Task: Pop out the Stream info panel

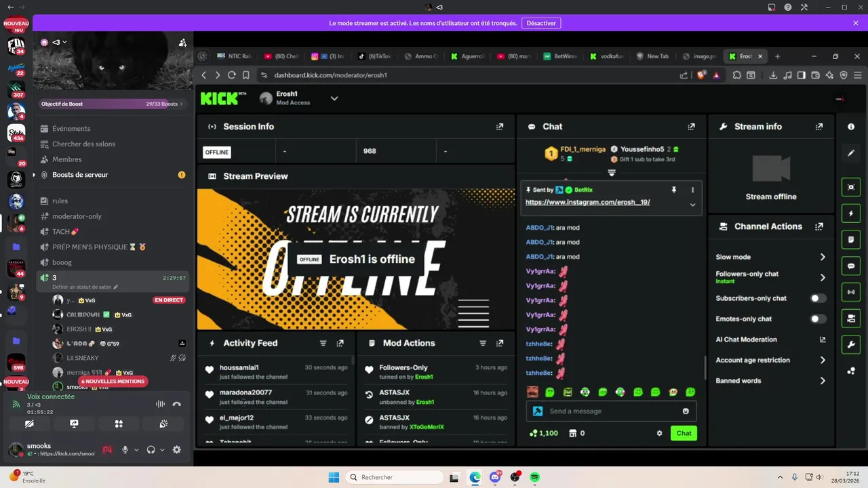Action: point(819,127)
